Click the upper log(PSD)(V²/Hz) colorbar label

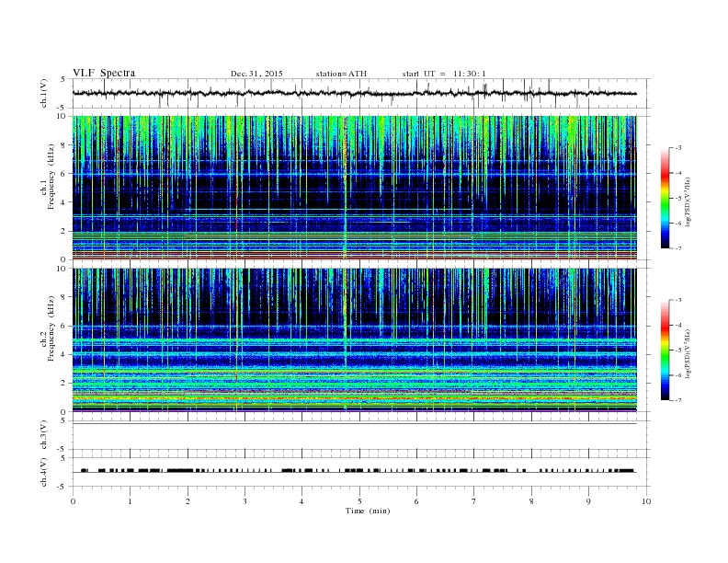click(688, 201)
